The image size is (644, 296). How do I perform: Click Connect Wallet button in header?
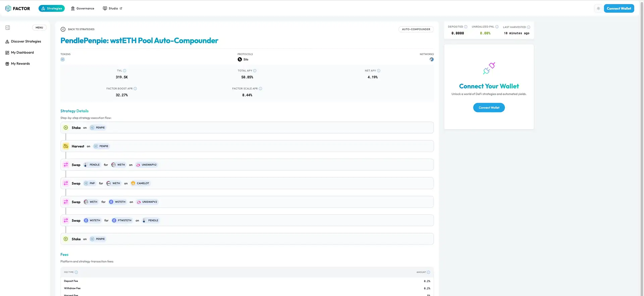pos(619,8)
